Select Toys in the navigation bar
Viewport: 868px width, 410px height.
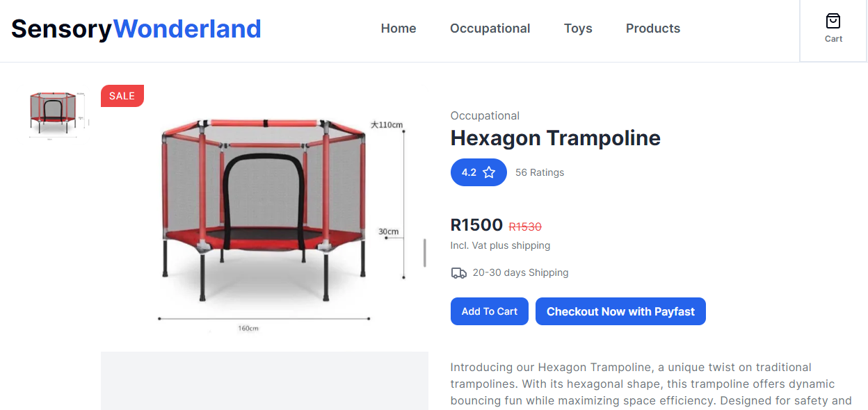(578, 28)
